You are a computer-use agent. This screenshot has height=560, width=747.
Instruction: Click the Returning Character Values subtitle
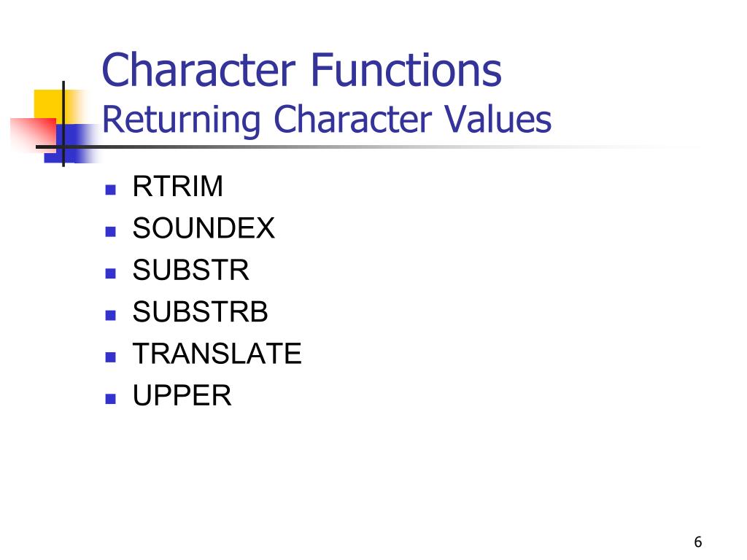point(327,119)
